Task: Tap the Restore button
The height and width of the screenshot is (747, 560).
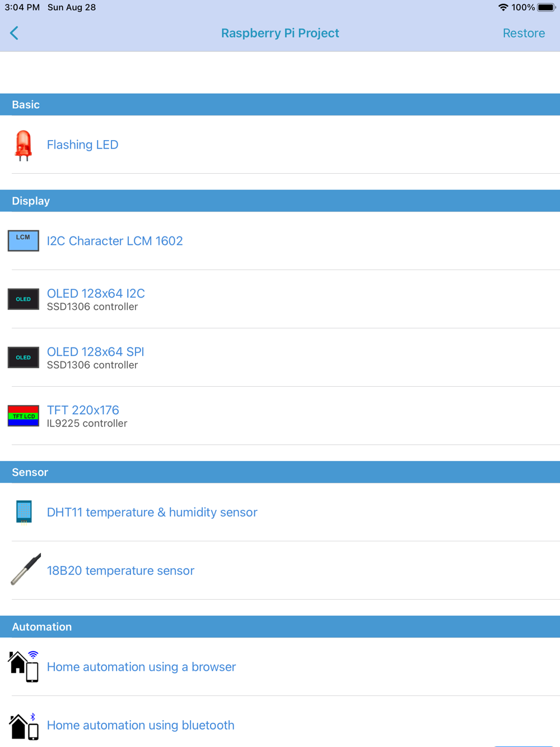Action: pos(524,33)
